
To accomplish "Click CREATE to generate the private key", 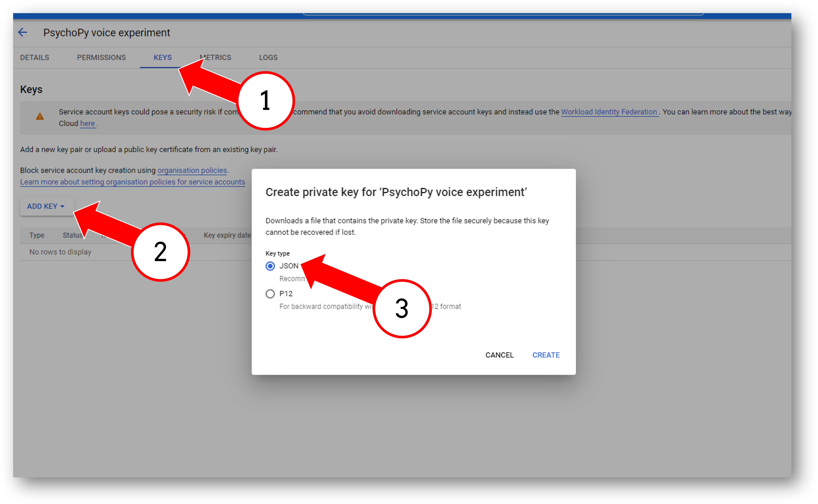I will (546, 355).
